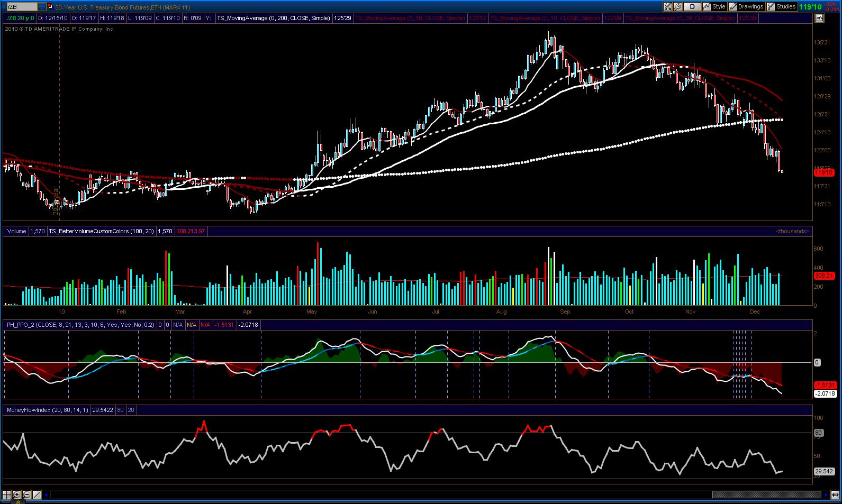
Task: Click the 'C: 119'10' close value
Action: pos(168,18)
